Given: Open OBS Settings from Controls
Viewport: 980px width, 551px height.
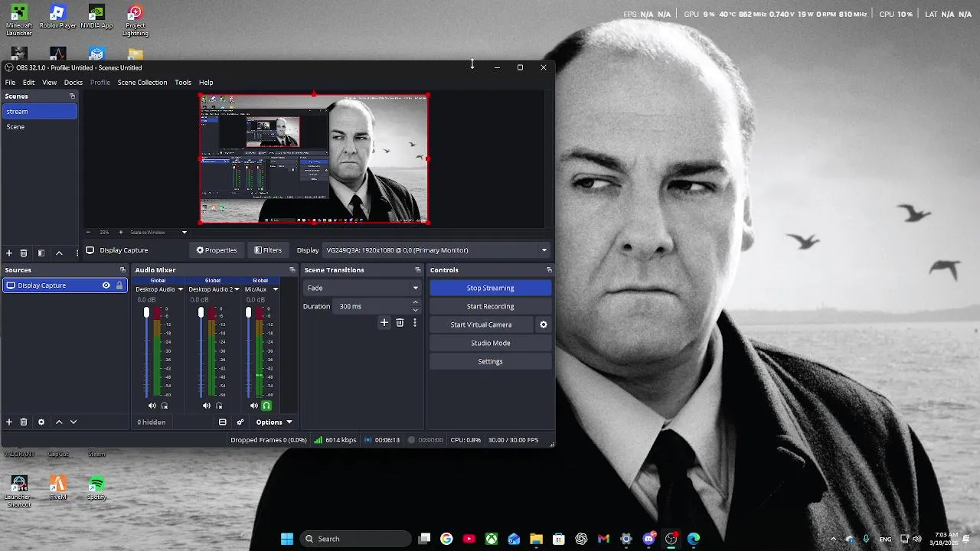Looking at the screenshot, I should [490, 361].
